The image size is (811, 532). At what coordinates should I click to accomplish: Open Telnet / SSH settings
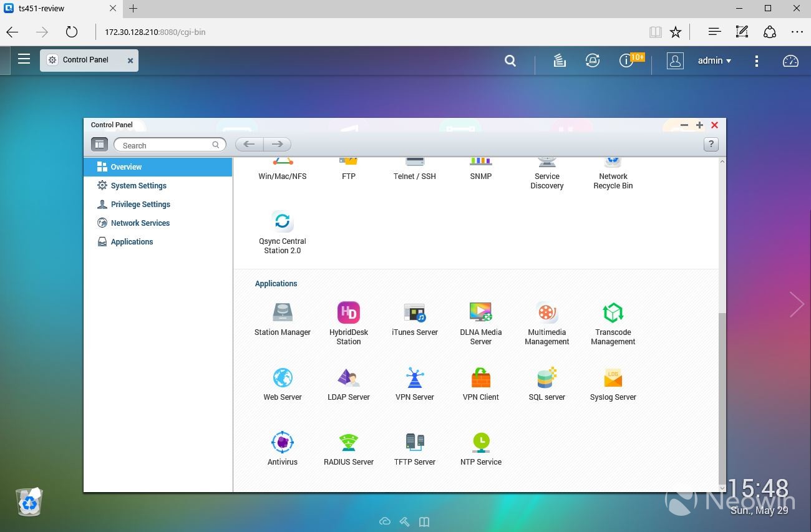click(x=414, y=170)
